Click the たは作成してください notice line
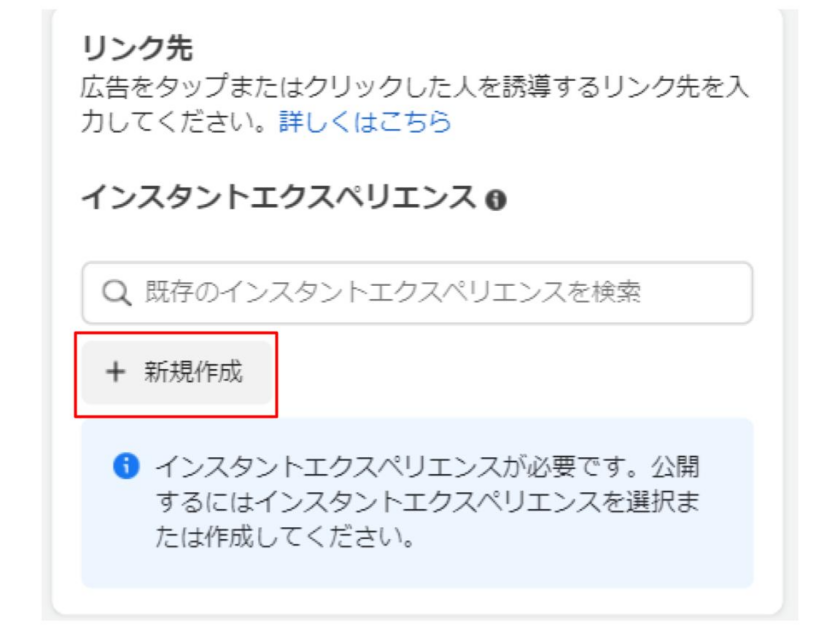 (286, 537)
